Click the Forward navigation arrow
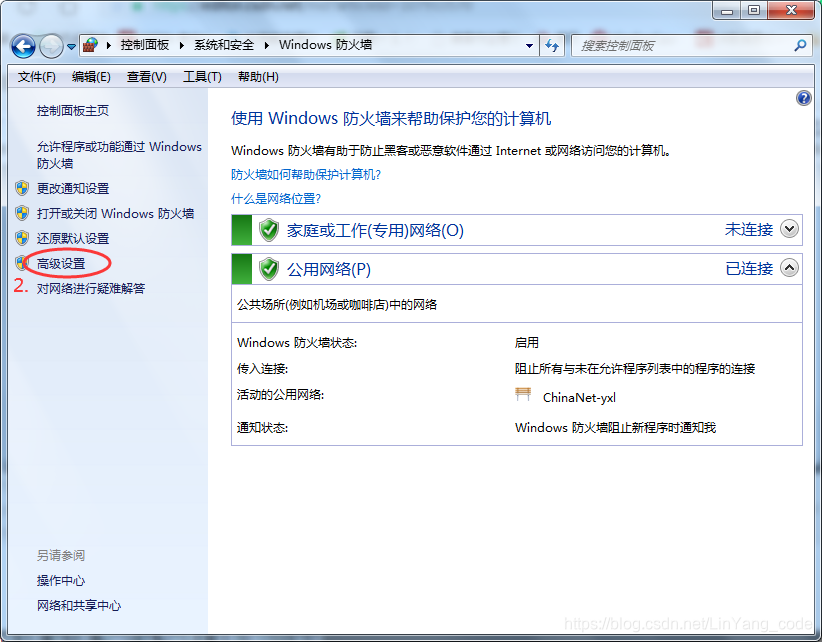Screen dimensions: 822x642 [51, 46]
